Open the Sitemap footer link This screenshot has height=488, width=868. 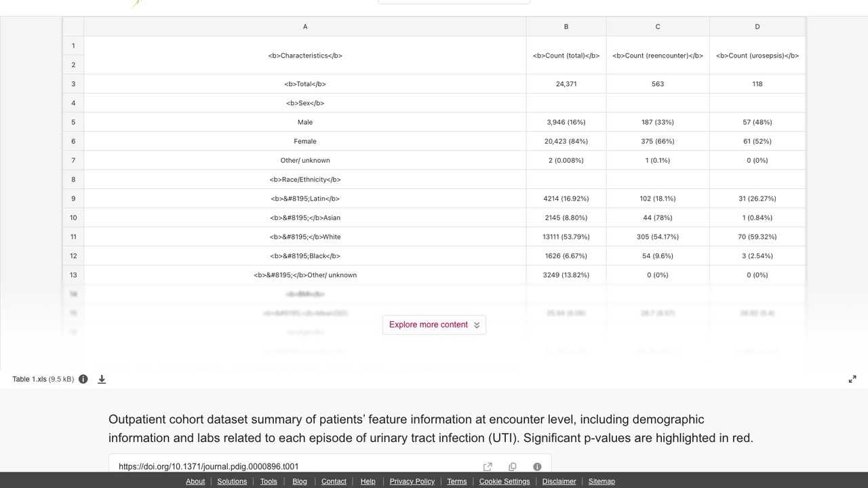coord(601,481)
